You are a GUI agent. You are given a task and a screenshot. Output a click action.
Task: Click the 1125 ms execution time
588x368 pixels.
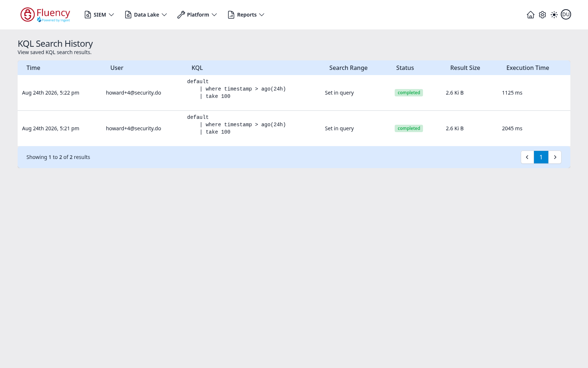point(512,93)
